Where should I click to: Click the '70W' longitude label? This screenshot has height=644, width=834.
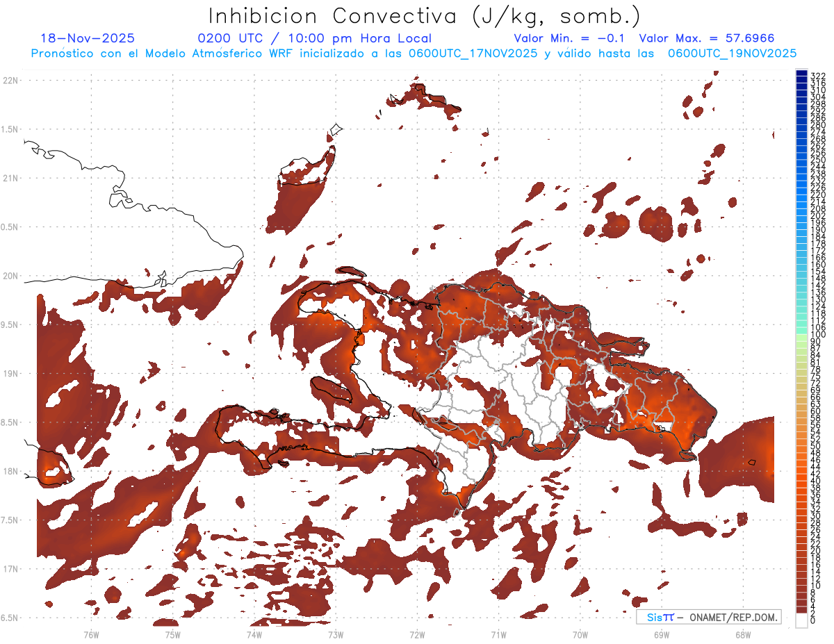pyautogui.click(x=580, y=634)
